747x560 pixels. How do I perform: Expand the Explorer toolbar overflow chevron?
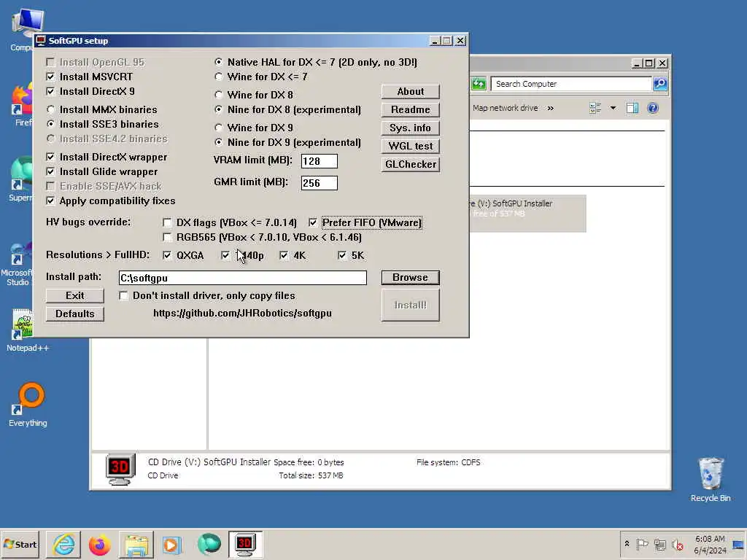tap(551, 108)
